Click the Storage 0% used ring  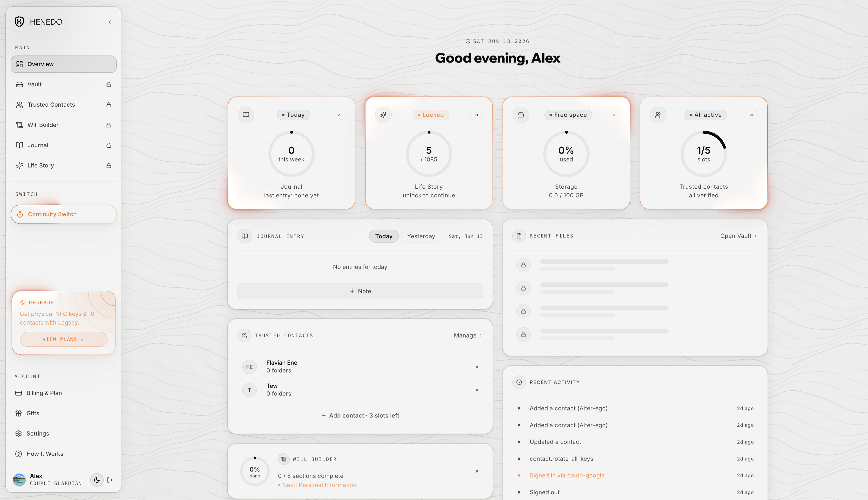coord(566,154)
